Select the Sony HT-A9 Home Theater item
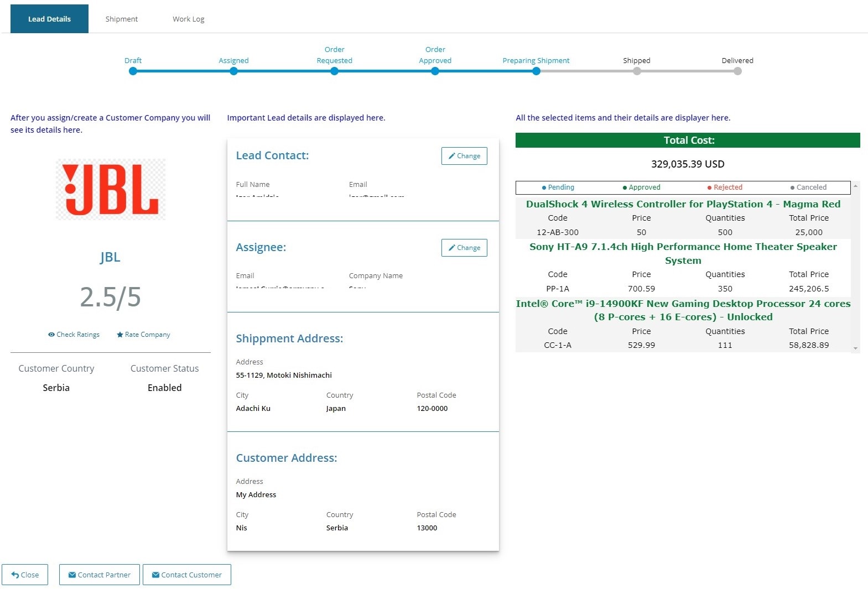Image resolution: width=868 pixels, height=589 pixels. tap(683, 253)
